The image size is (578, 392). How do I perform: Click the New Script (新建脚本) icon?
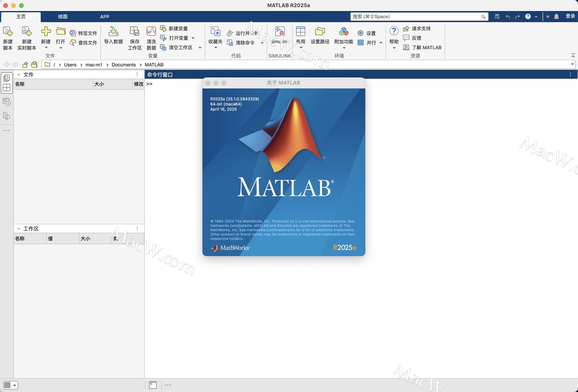coord(8,32)
